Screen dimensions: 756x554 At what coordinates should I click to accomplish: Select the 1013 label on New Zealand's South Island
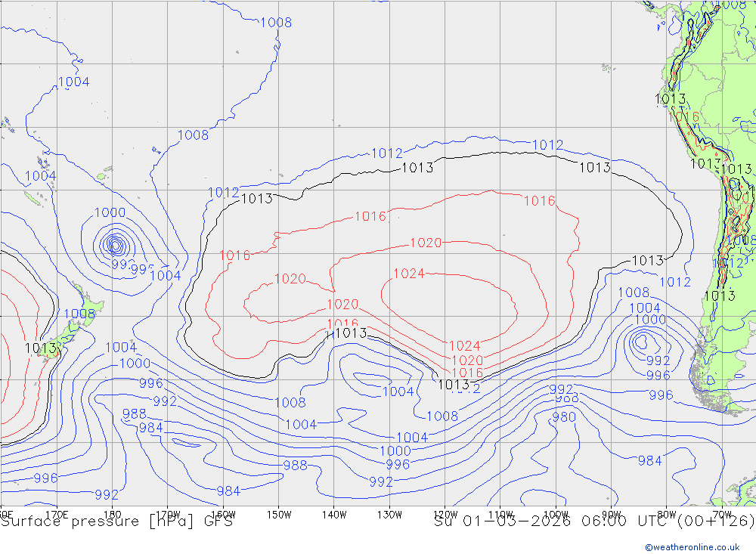tap(41, 348)
